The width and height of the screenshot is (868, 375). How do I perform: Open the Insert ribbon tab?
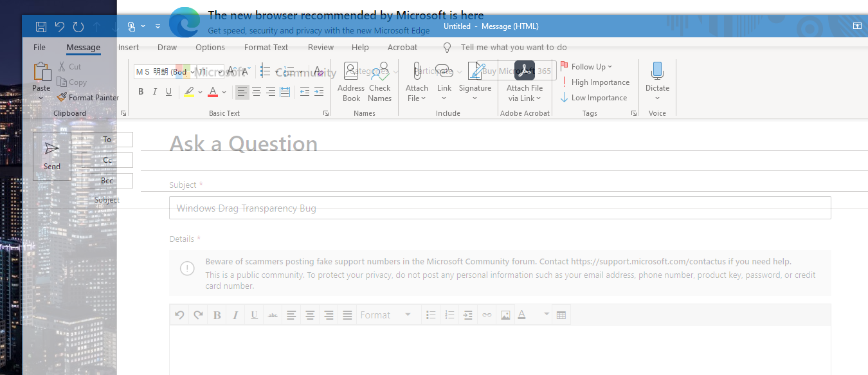129,47
